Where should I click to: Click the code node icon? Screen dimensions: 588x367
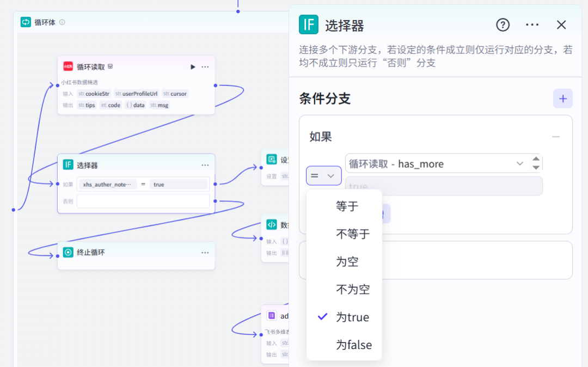pyautogui.click(x=272, y=224)
